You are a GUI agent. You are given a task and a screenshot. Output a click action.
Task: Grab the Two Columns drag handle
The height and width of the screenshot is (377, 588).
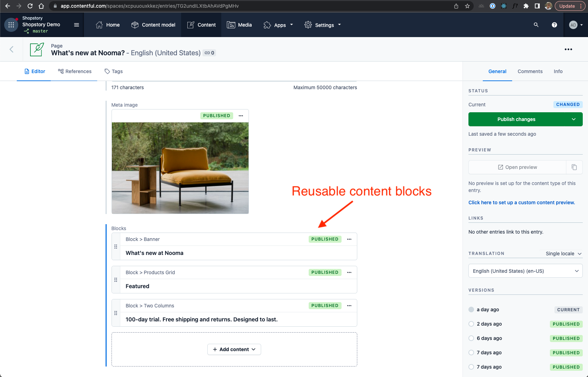pyautogui.click(x=116, y=313)
